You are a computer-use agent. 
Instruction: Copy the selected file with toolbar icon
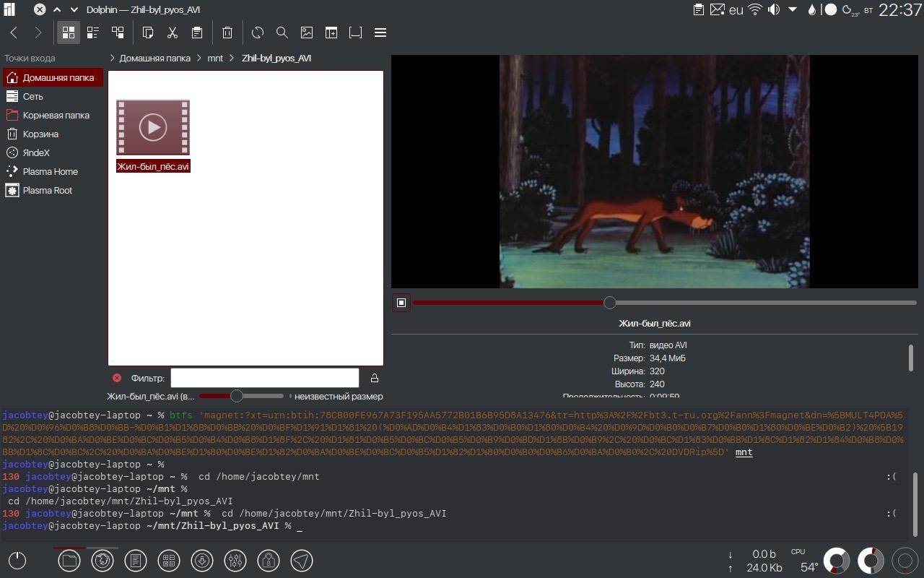point(148,33)
